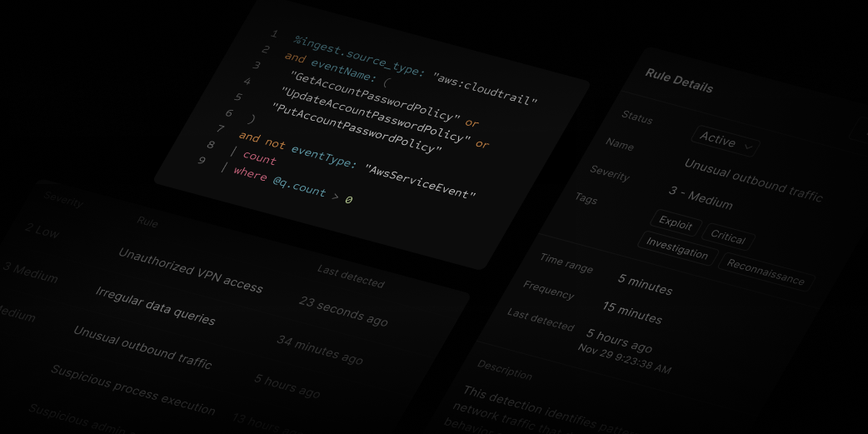
Task: Click the Last detected column header
Action: (351, 276)
